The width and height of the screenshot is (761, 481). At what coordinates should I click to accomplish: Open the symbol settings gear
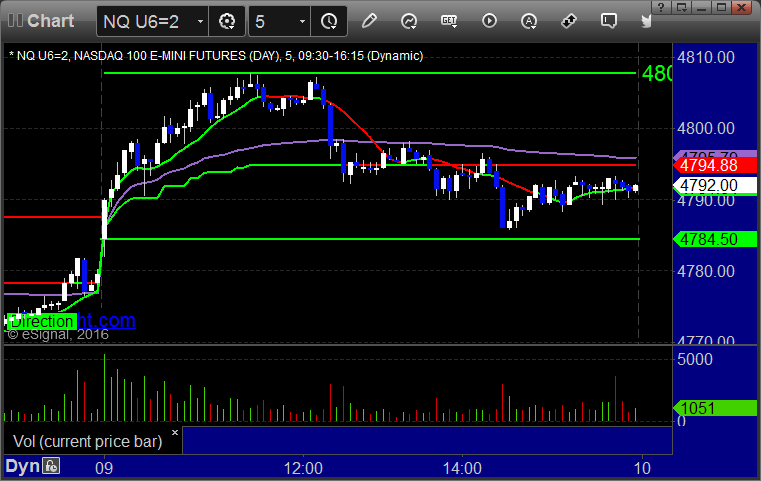pyautogui.click(x=227, y=21)
